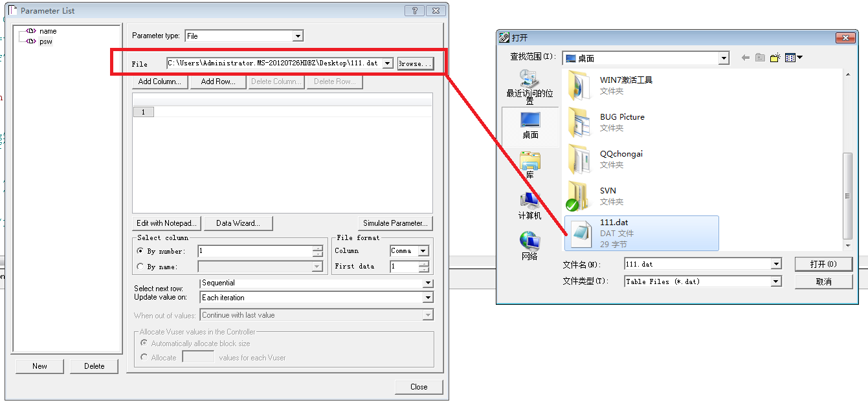Click New button below parameter tree
868x407 pixels.
[39, 366]
